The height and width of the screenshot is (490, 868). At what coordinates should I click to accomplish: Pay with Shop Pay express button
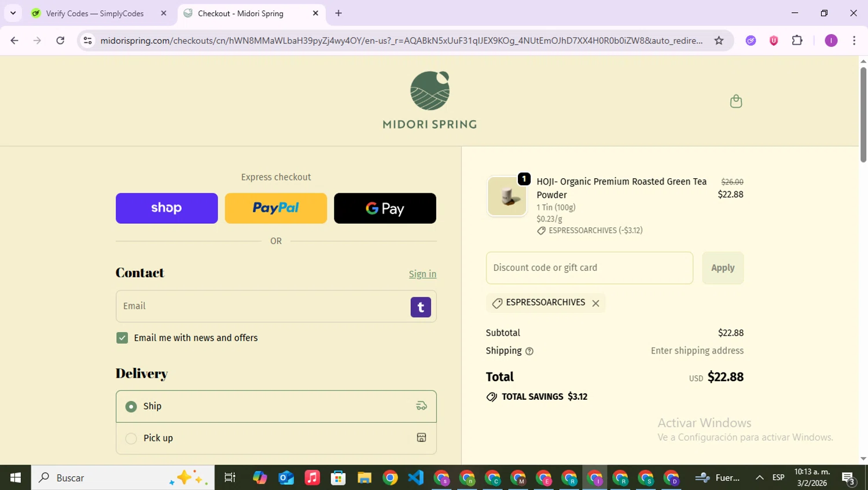tap(167, 208)
